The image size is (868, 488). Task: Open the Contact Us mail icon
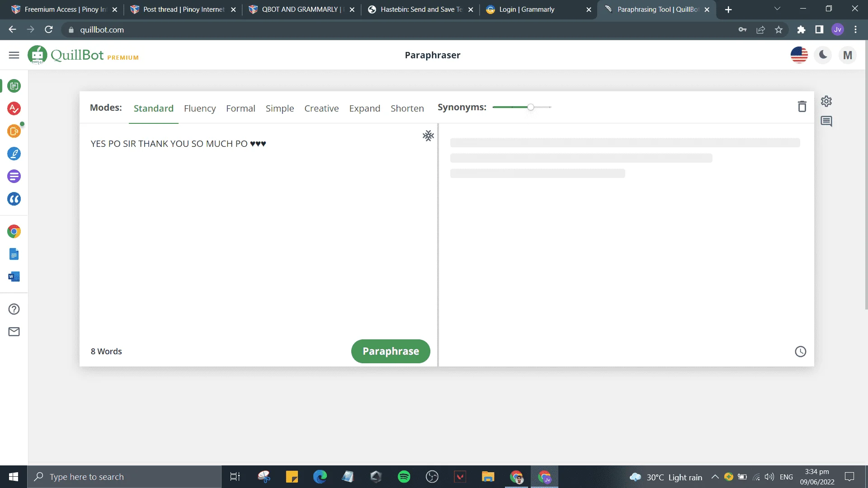14,332
